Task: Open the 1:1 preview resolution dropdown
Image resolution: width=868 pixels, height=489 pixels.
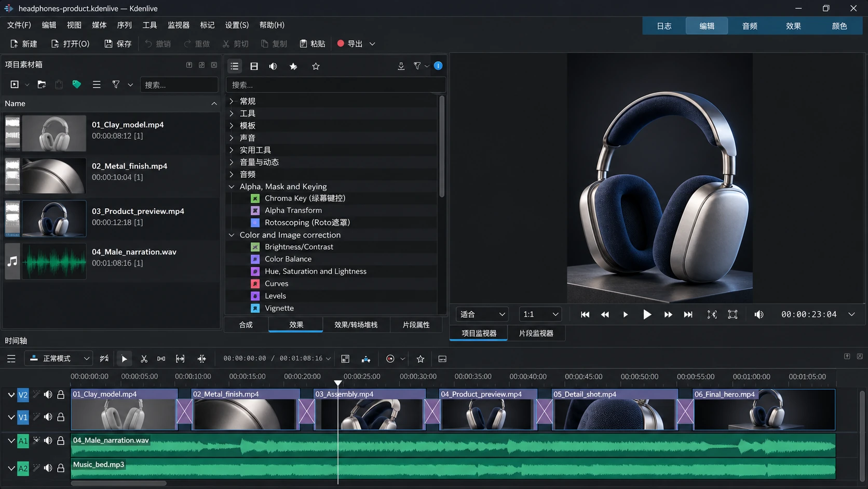Action: (x=540, y=314)
